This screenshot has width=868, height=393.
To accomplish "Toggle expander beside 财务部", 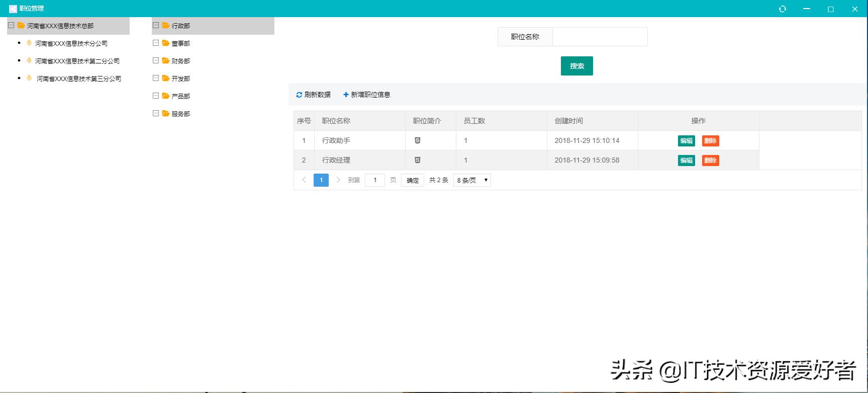I will coord(156,60).
